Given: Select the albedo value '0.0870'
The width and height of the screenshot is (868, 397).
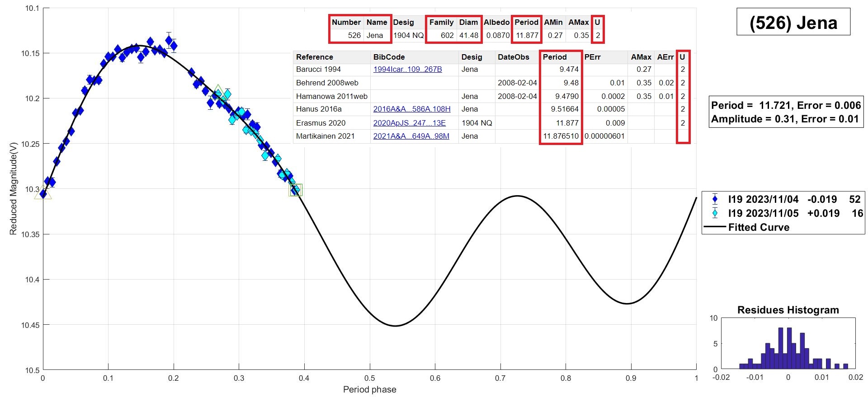Looking at the screenshot, I should point(498,35).
